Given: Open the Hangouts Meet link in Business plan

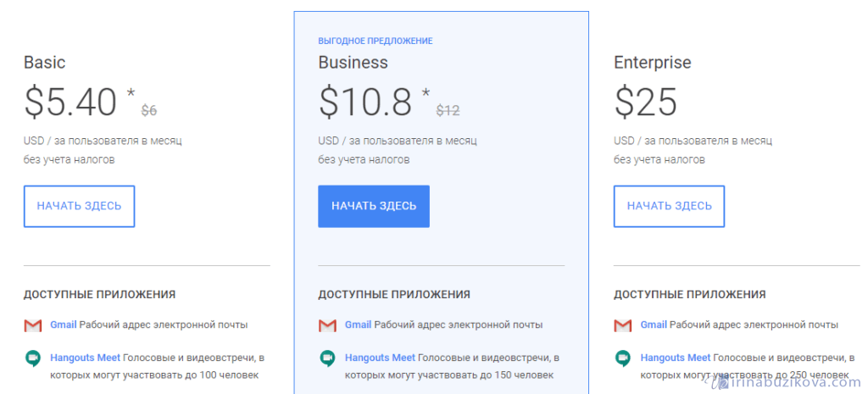Looking at the screenshot, I should click(x=380, y=358).
